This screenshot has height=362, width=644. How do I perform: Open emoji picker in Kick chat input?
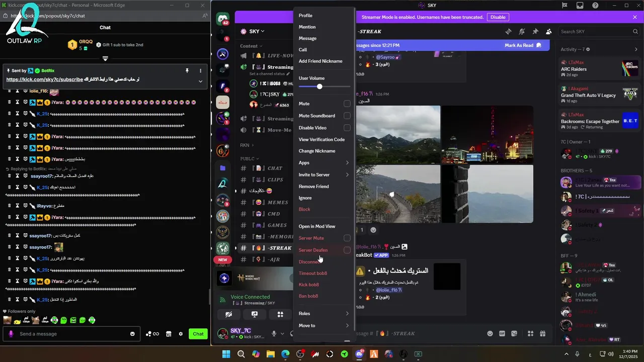(132, 334)
